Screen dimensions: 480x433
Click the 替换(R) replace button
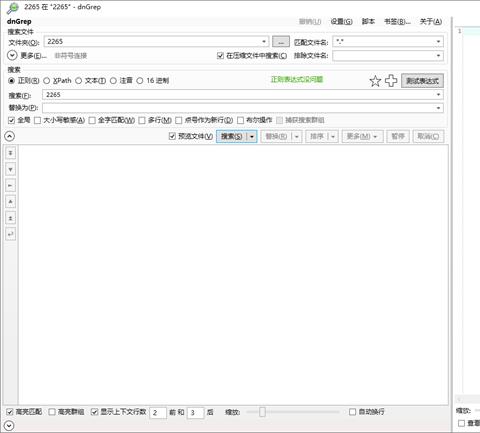point(276,136)
